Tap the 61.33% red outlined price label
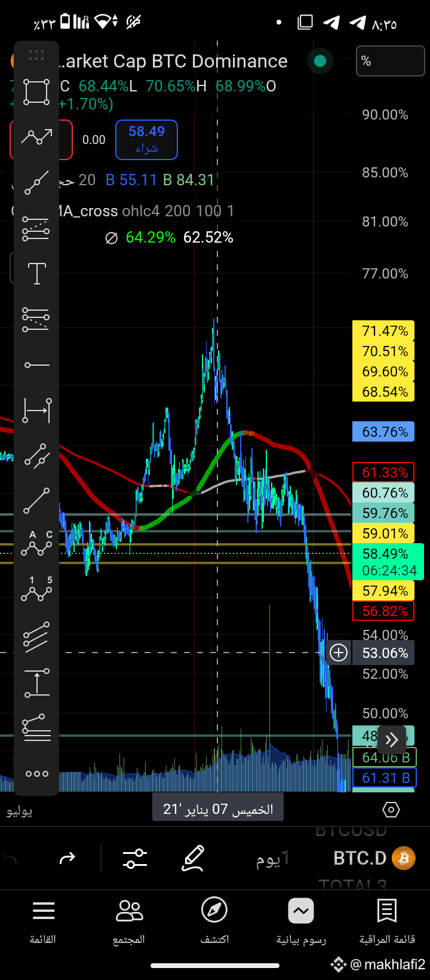 [383, 473]
